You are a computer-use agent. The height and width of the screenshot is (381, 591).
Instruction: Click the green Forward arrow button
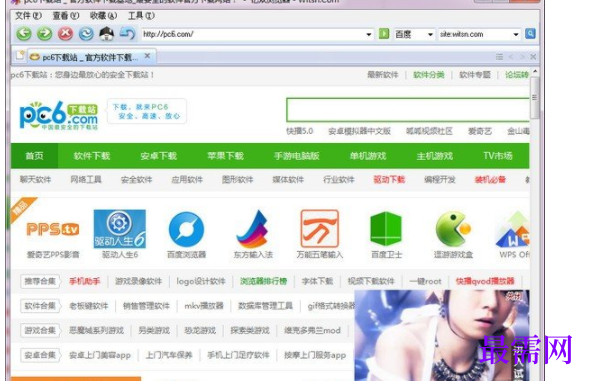(x=44, y=34)
